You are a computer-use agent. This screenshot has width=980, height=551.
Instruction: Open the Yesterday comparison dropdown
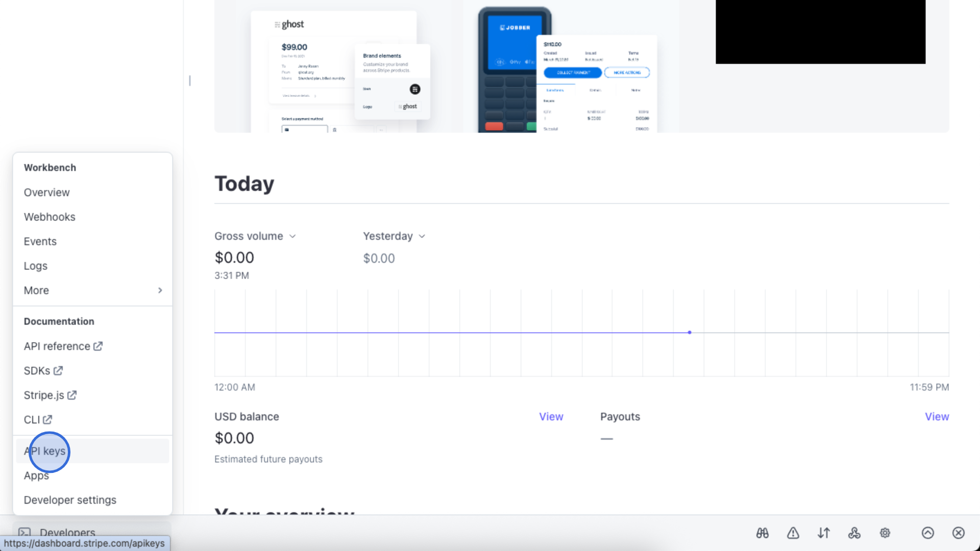394,236
